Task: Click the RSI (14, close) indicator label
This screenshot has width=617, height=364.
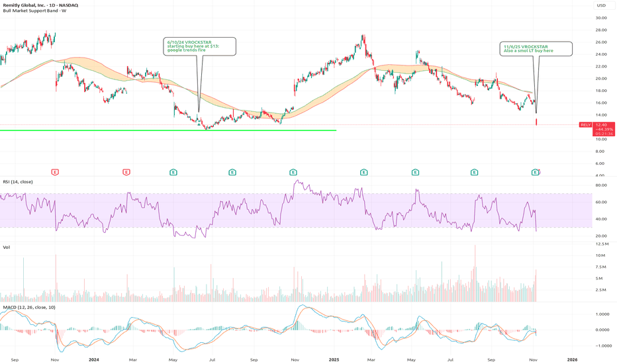Action: [x=17, y=181]
